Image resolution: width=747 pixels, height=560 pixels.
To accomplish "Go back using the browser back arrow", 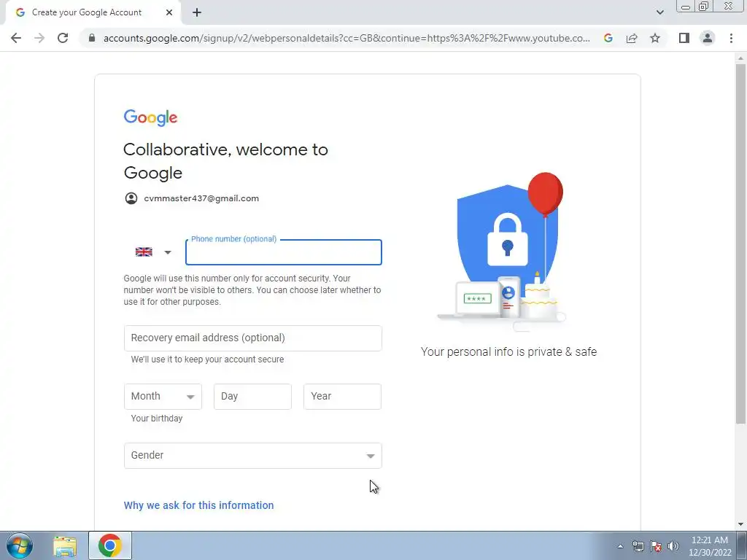I will [x=16, y=38].
